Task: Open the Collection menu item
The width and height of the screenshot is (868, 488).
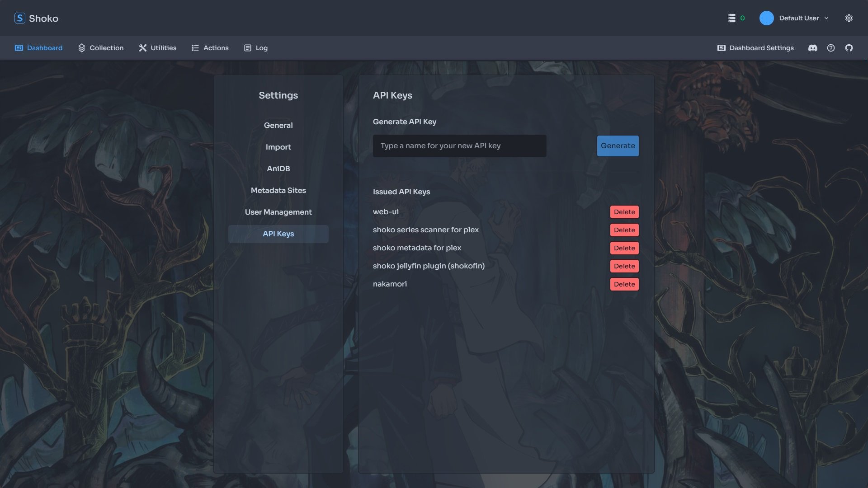Action: 106,48
